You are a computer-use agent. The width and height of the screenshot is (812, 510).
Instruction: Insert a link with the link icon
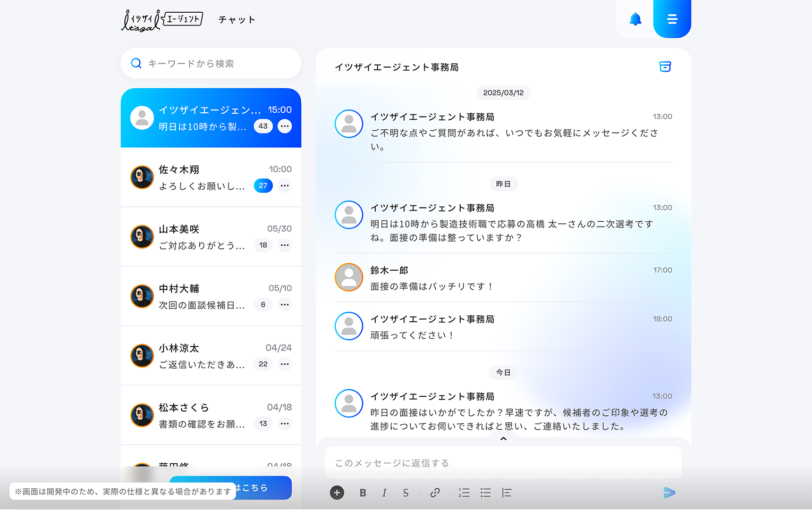click(435, 493)
